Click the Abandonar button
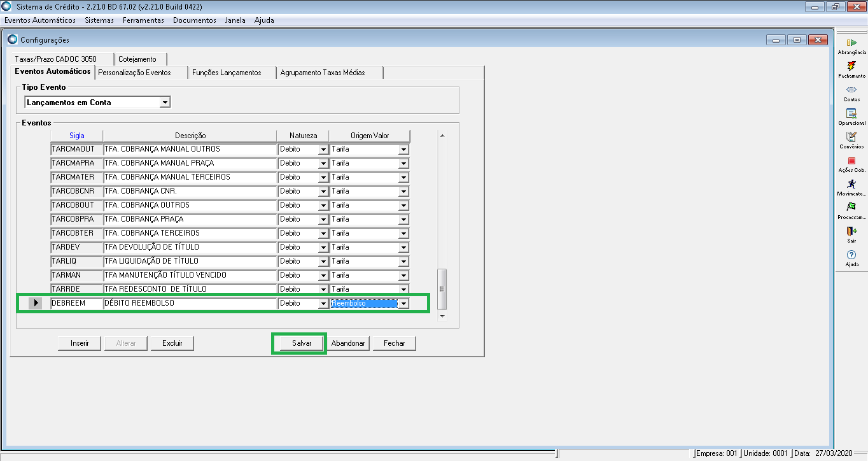Screen dimensions: 868x461 pyautogui.click(x=348, y=343)
